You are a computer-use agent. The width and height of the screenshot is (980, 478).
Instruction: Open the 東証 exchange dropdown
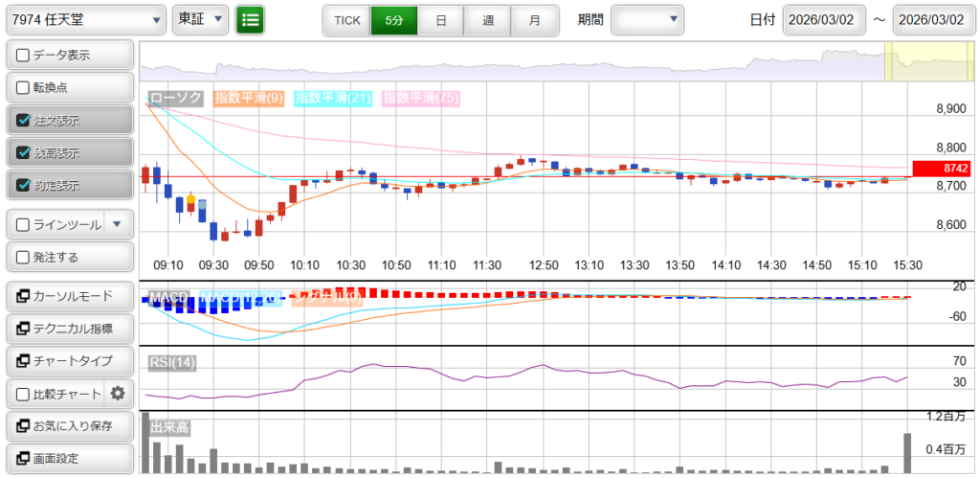201,19
